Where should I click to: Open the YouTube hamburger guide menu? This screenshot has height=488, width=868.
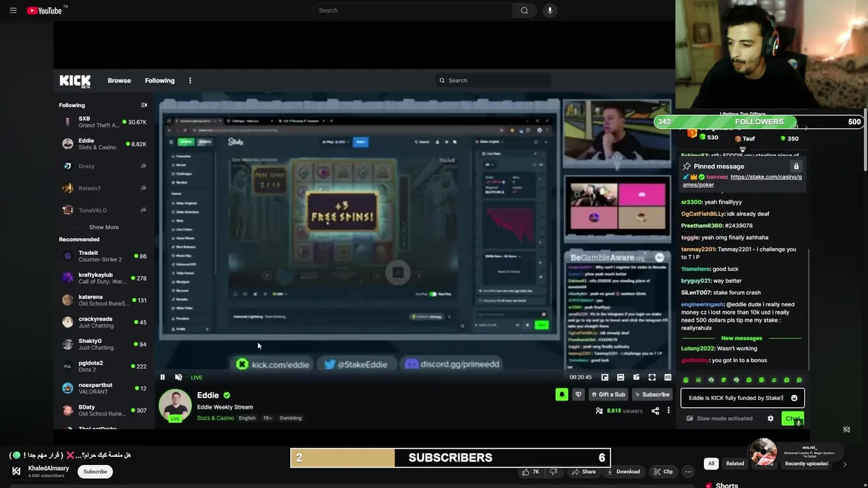pyautogui.click(x=13, y=10)
